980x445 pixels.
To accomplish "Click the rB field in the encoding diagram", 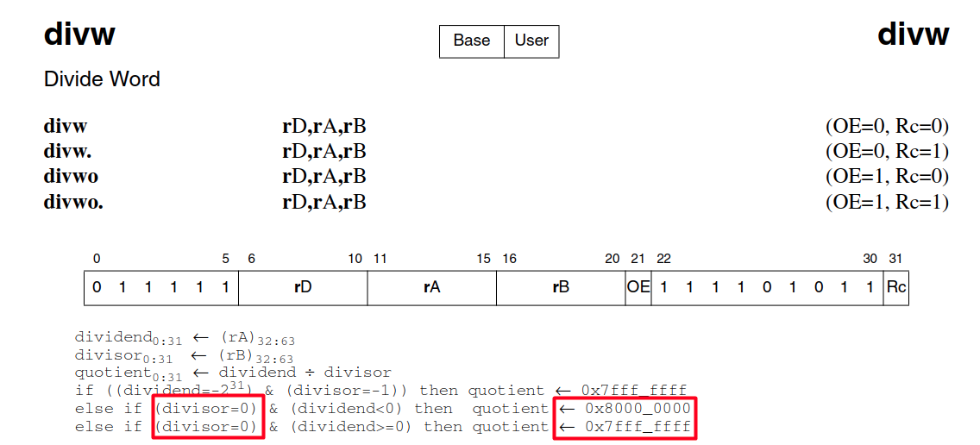I will tap(562, 288).
